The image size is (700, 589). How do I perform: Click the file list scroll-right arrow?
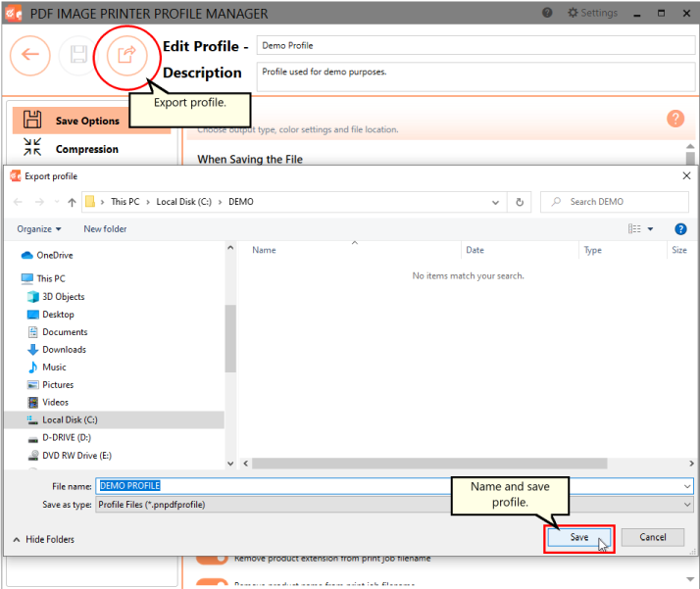[691, 464]
